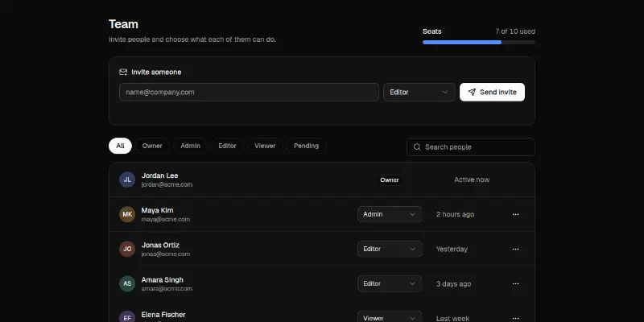The image size is (644, 322).
Task: Filter the list by Owner
Action: click(152, 146)
